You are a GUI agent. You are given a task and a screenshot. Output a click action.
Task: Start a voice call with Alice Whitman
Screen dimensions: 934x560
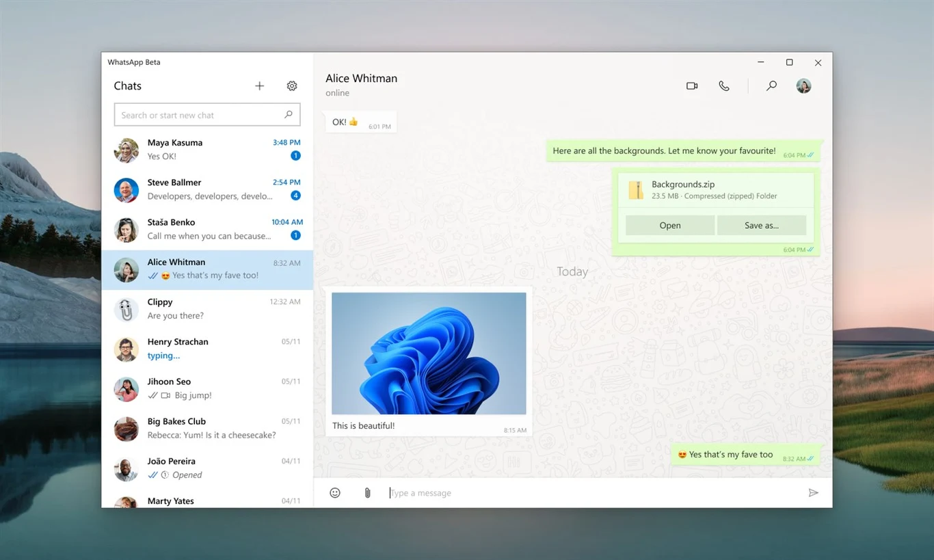[x=724, y=85]
